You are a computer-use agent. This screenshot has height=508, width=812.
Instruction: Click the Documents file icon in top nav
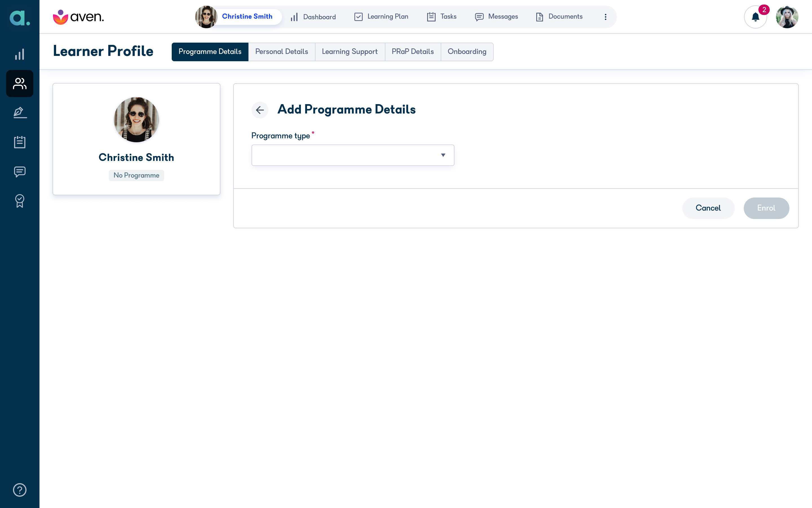click(x=539, y=17)
